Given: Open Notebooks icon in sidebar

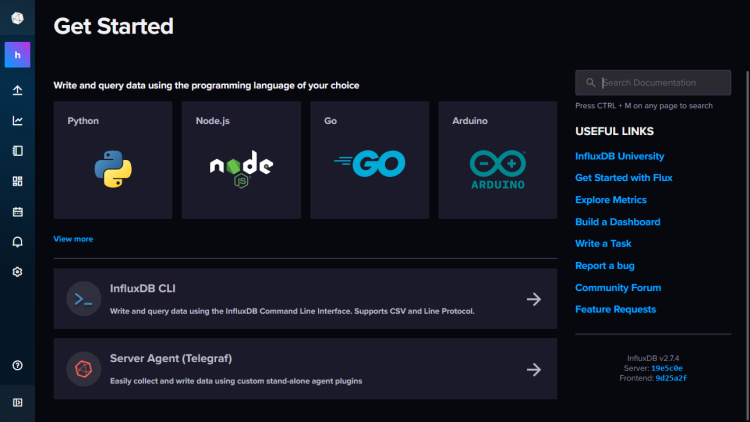Looking at the screenshot, I should pos(17,151).
